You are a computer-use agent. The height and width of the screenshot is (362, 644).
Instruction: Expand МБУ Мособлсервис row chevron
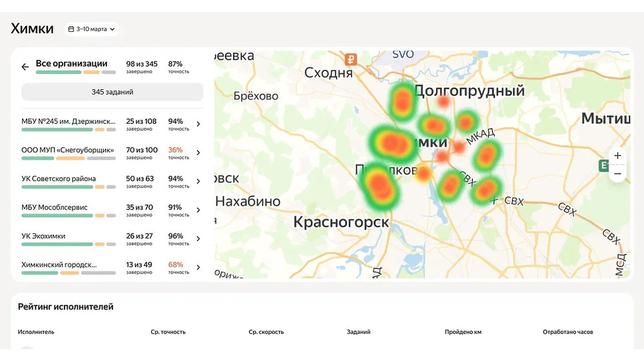[198, 210]
